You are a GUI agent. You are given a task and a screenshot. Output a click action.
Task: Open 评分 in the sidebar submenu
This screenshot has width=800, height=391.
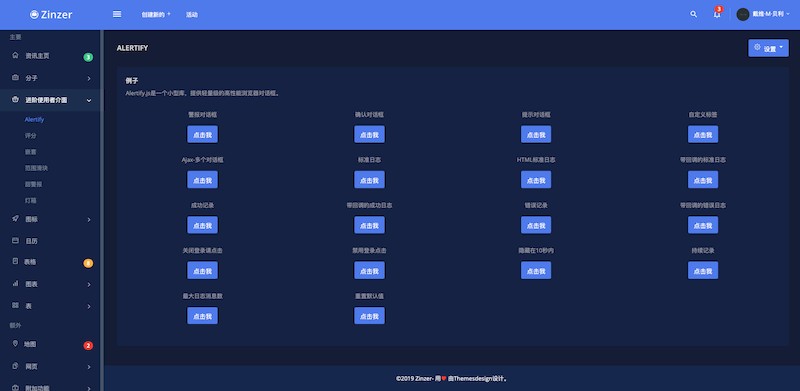[x=31, y=136]
